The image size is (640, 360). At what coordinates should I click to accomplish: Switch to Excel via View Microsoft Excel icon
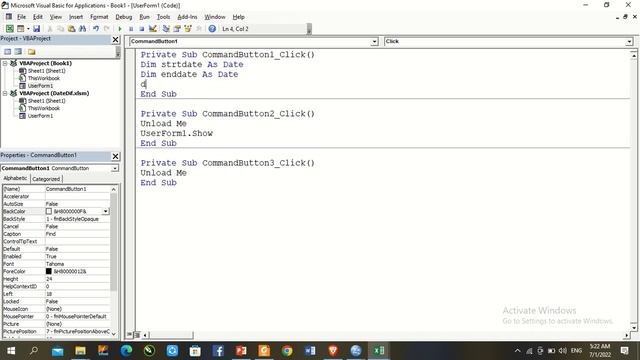click(x=9, y=29)
